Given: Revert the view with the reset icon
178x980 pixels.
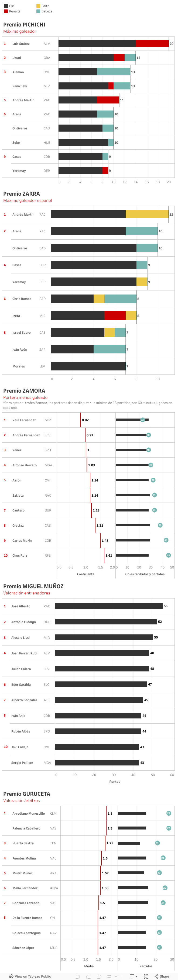Looking at the screenshot, I should click(99, 976).
